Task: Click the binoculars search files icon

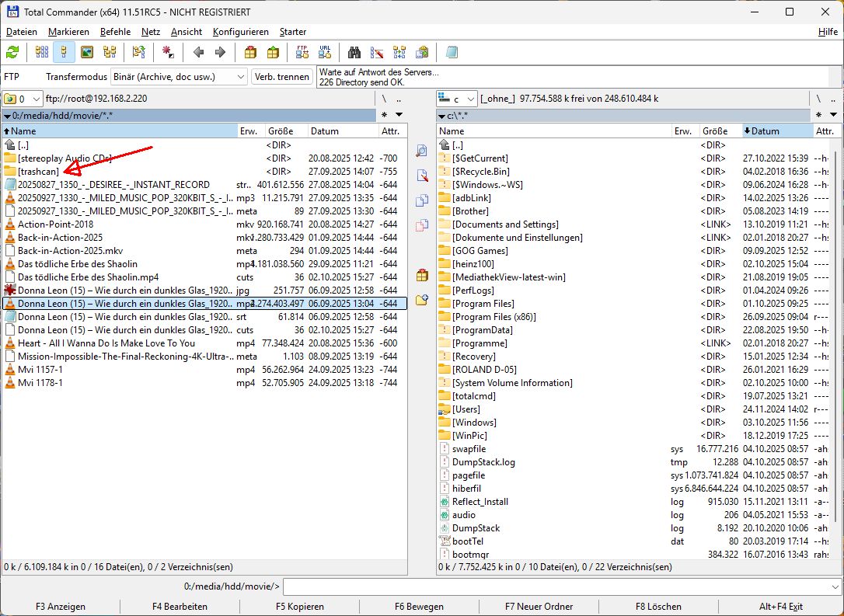Action: coord(354,53)
